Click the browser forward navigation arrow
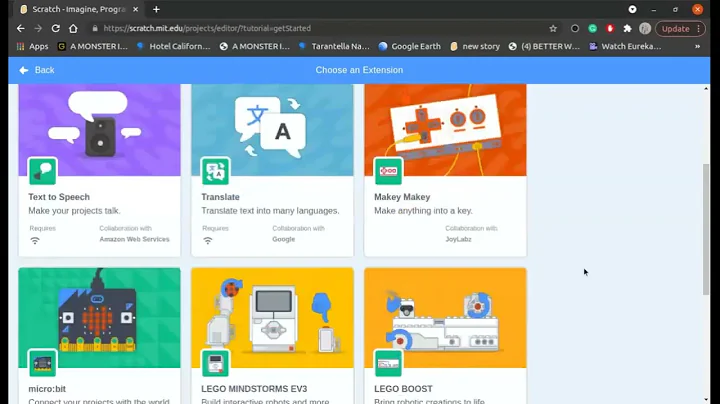 click(38, 28)
